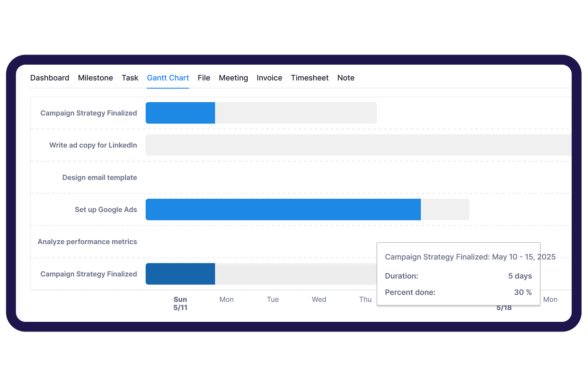The width and height of the screenshot is (588, 386).
Task: Select the Gantt Chart tab
Action: coord(168,78)
